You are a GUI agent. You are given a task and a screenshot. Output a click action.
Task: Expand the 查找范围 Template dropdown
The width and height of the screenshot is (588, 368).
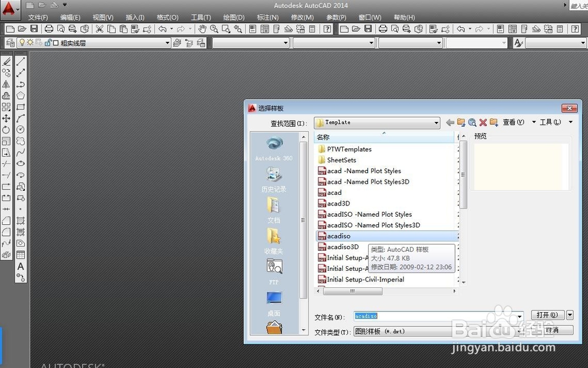436,123
